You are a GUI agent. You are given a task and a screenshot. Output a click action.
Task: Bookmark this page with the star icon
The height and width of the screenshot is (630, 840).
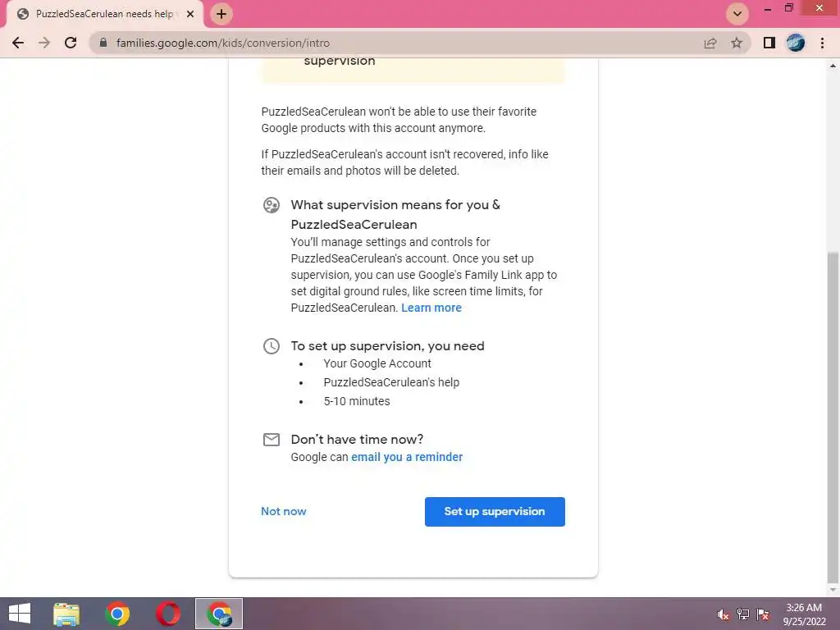[x=737, y=43]
